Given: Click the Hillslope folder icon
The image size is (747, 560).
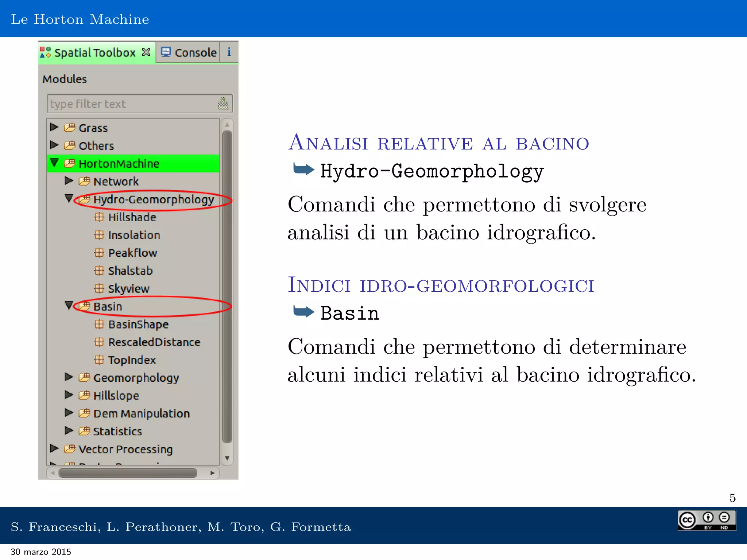Looking at the screenshot, I should click(84, 395).
